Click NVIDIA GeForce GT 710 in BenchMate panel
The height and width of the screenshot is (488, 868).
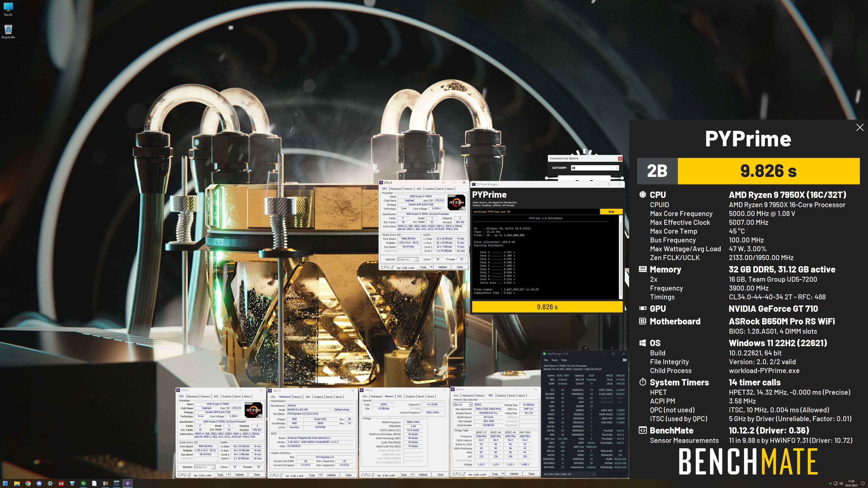[773, 309]
